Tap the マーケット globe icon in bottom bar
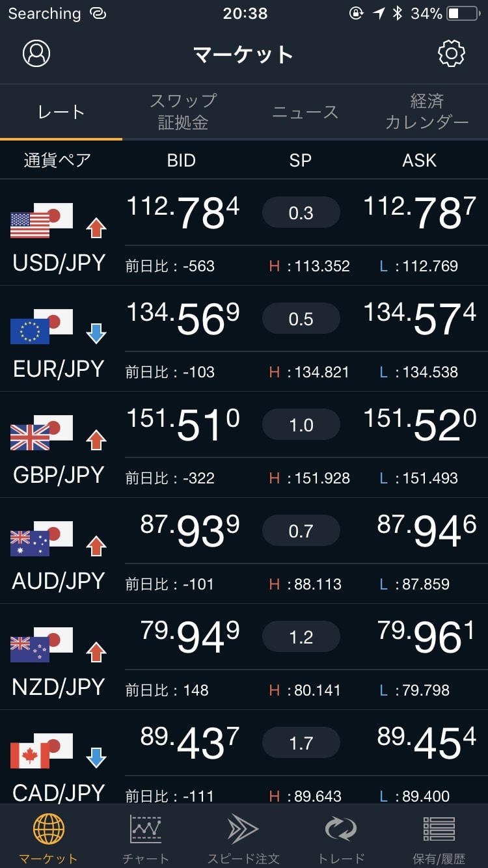 tap(49, 829)
